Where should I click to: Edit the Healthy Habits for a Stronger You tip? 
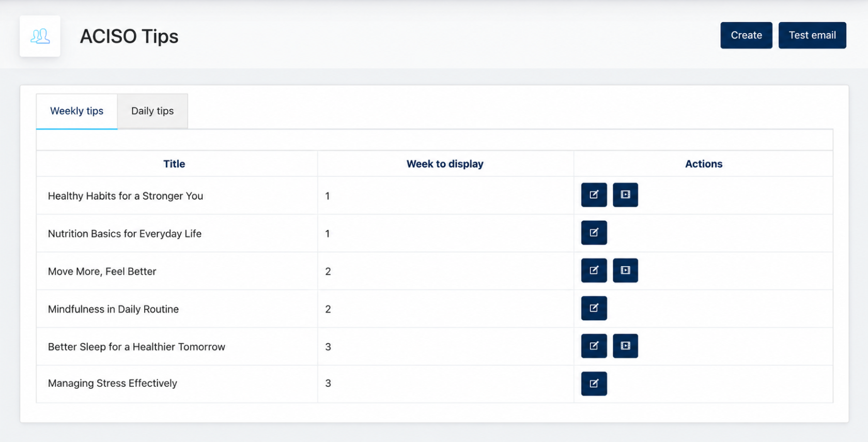click(x=594, y=195)
